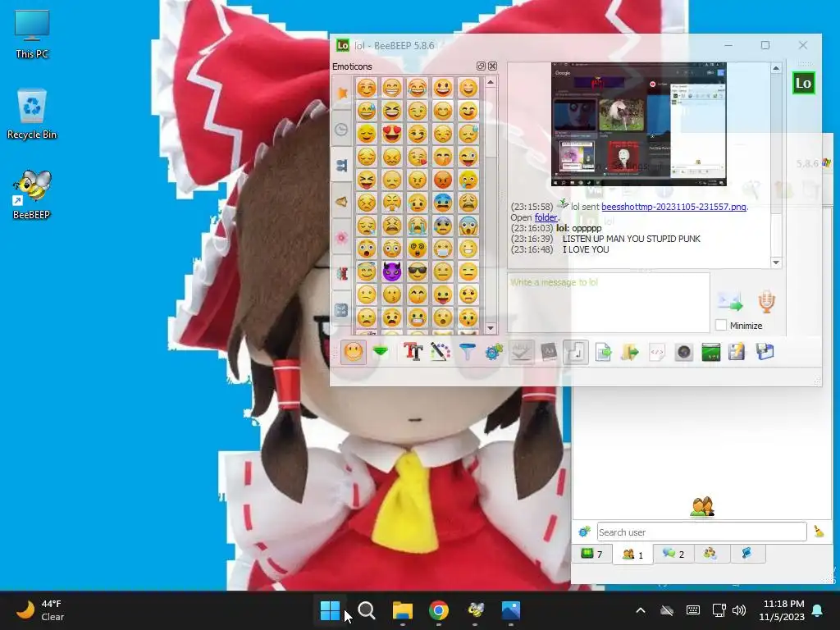Click the source code snippet icon
Screen dimensions: 840x630
[x=657, y=352]
